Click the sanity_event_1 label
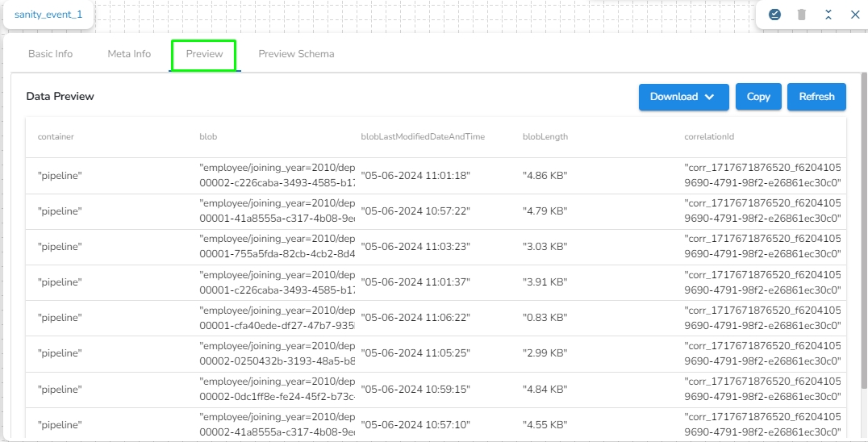 click(x=48, y=15)
